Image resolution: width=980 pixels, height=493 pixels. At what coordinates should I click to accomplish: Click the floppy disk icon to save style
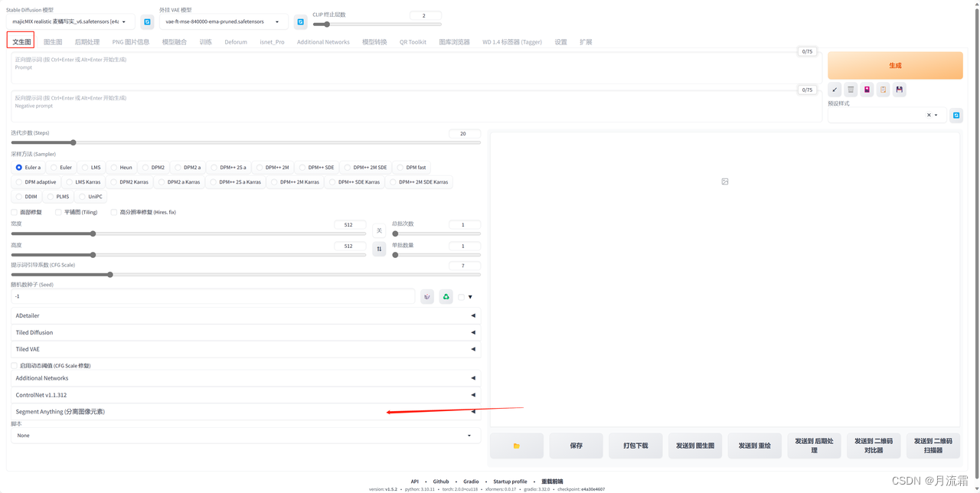[x=900, y=90]
